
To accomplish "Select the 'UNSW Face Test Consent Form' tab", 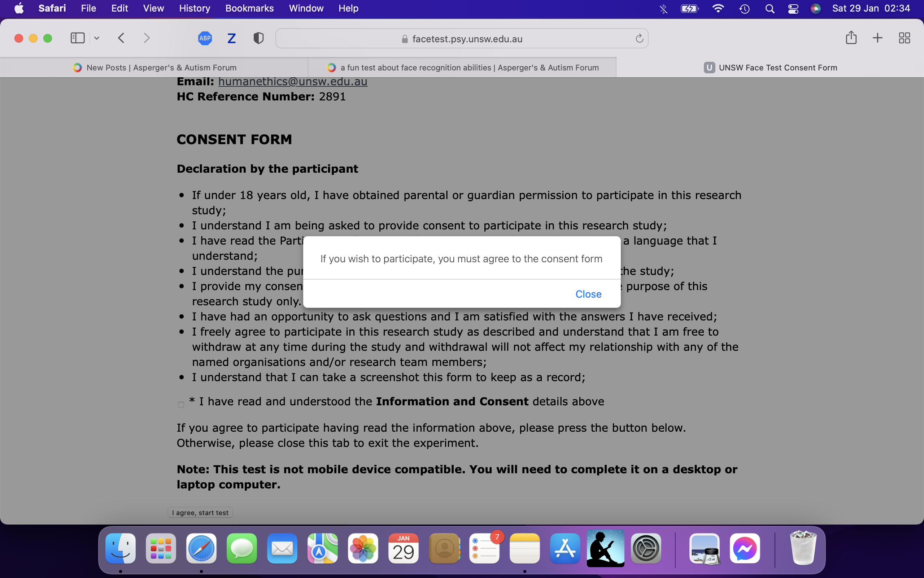I will (x=770, y=68).
